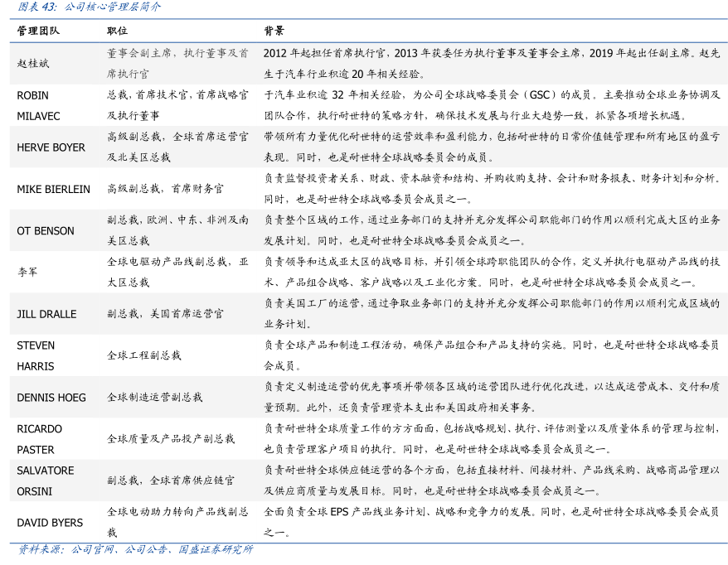Click position 高级副总裁，首席财务官
The width and height of the screenshot is (728, 565).
coord(165,189)
